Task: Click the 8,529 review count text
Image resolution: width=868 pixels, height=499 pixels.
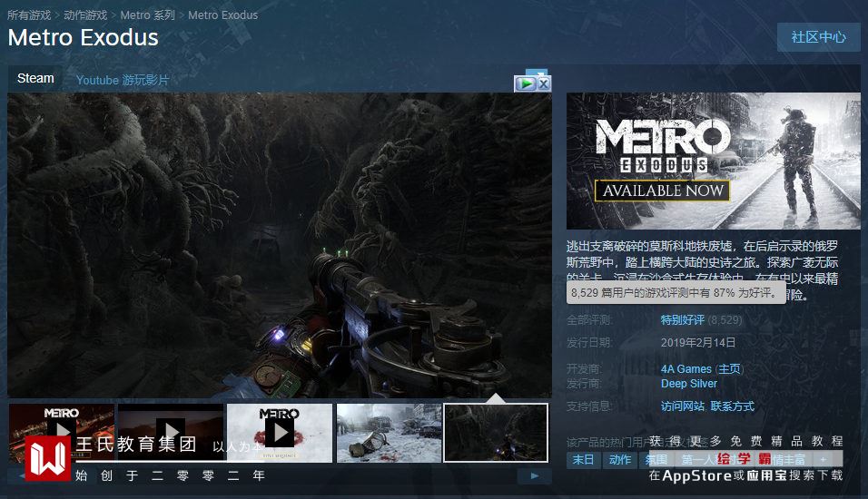Action: point(725,319)
